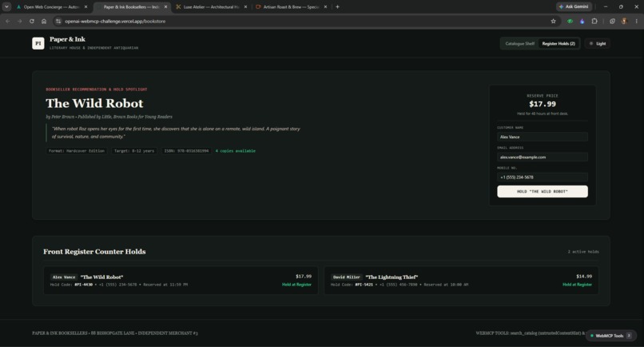Viewport: 644px width, 347px height.
Task: Toggle the Light theme button
Action: pyautogui.click(x=598, y=44)
